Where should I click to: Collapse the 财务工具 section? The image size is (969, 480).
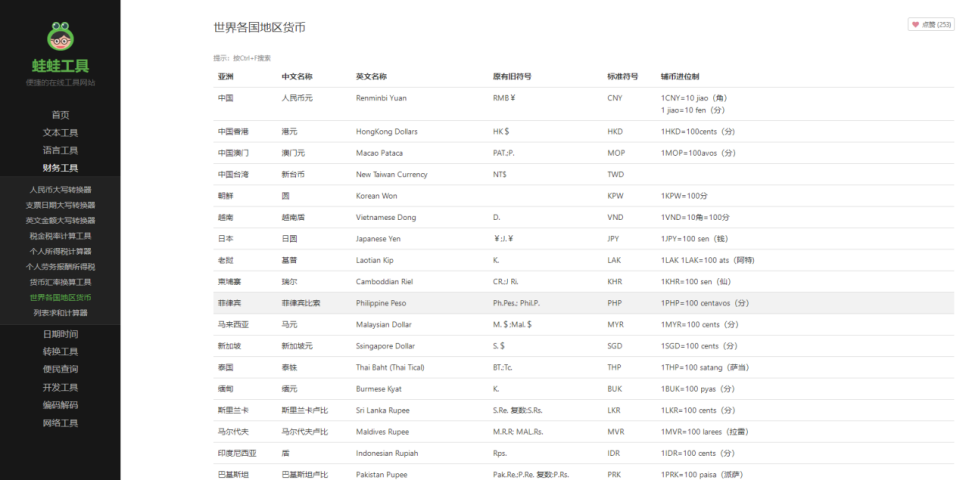(x=61, y=168)
